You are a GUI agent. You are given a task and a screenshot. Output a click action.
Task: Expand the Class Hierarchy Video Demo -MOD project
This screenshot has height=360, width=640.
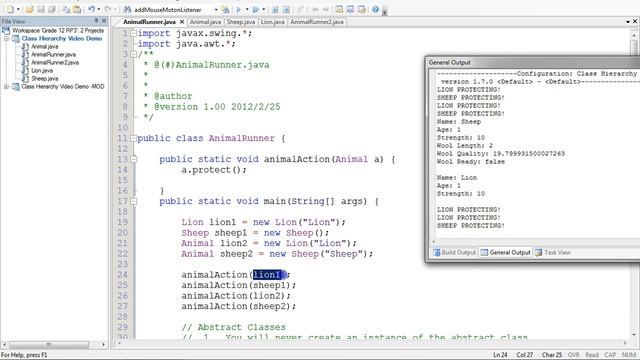coord(6,87)
